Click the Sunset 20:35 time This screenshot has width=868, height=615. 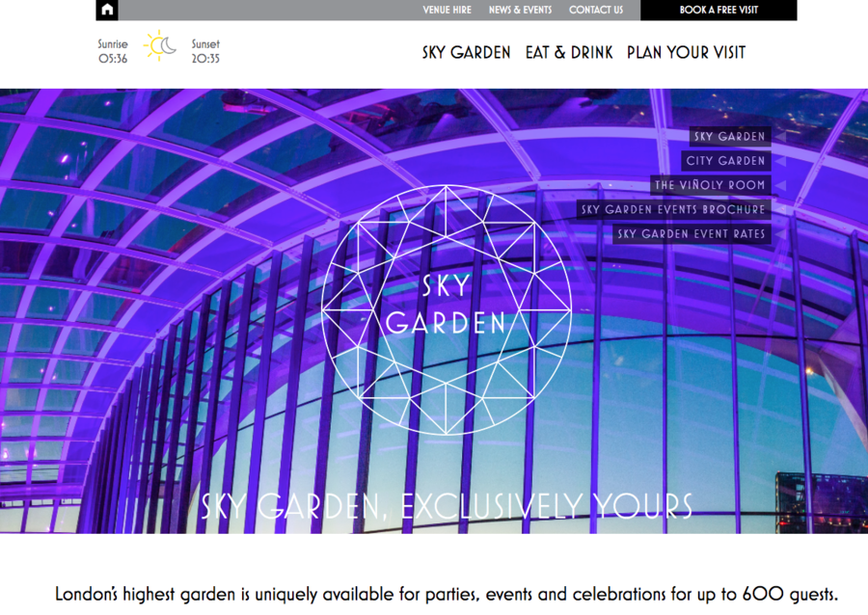(205, 51)
